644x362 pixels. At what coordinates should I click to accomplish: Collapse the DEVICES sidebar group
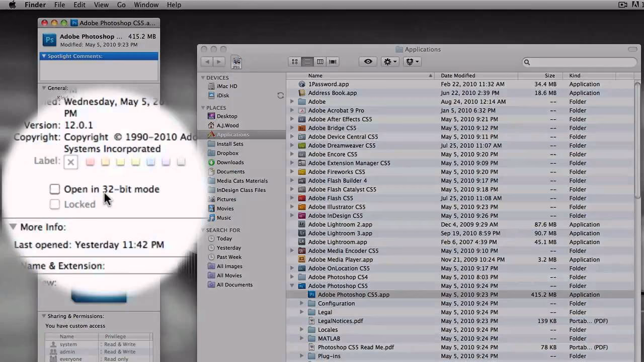coord(203,78)
